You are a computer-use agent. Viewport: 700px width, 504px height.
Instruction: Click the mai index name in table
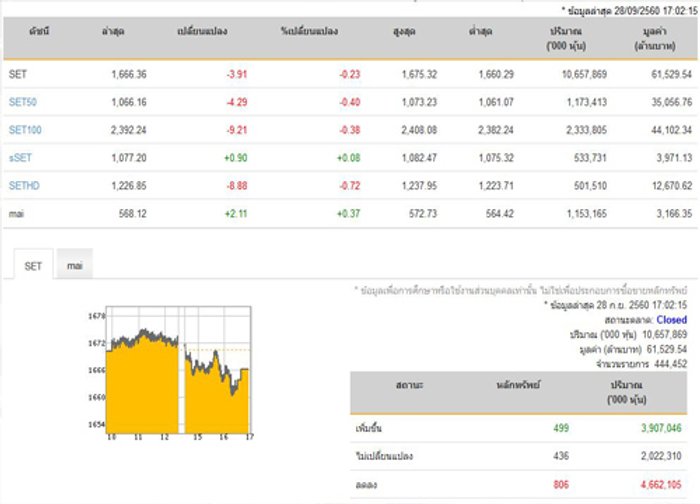pyautogui.click(x=16, y=214)
